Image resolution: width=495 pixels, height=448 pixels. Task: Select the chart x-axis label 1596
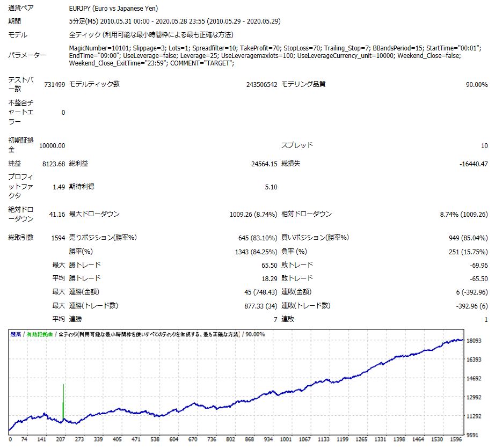pyautogui.click(x=456, y=439)
